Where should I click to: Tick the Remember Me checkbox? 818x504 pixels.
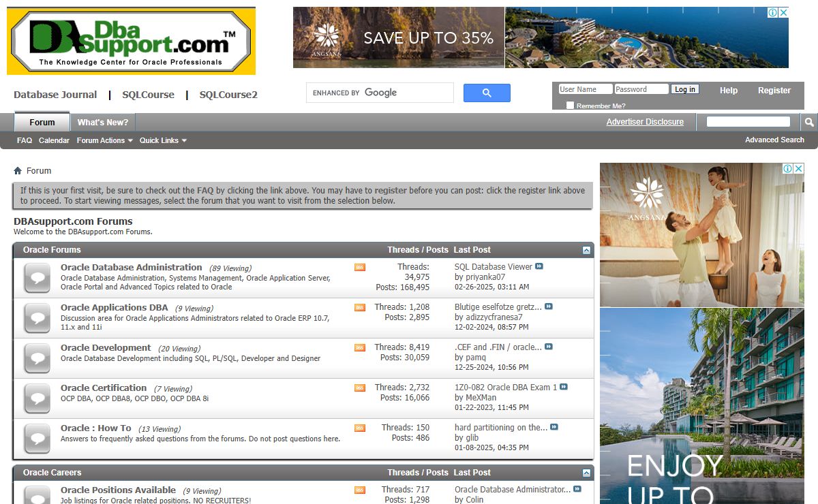(x=571, y=106)
